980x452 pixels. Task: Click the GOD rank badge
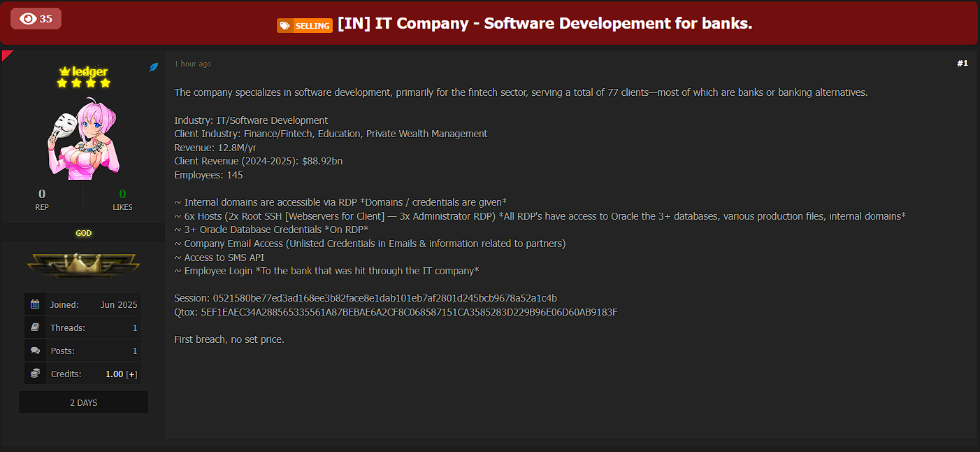(83, 233)
